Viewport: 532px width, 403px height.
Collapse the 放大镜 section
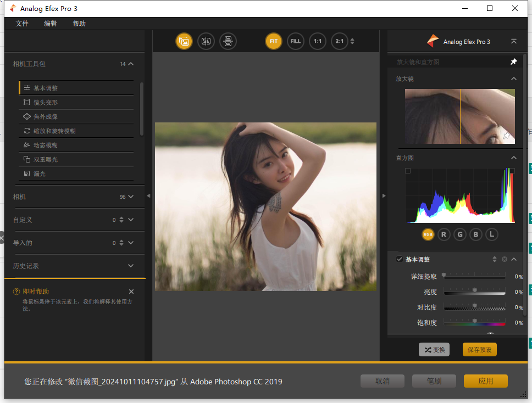click(514, 79)
